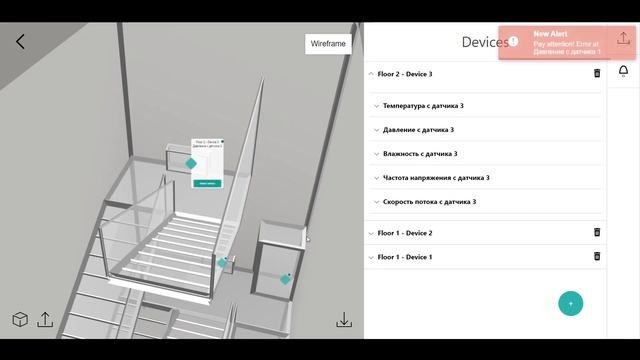
Task: Select the teal device marker inside the door frame
Action: coord(285,279)
